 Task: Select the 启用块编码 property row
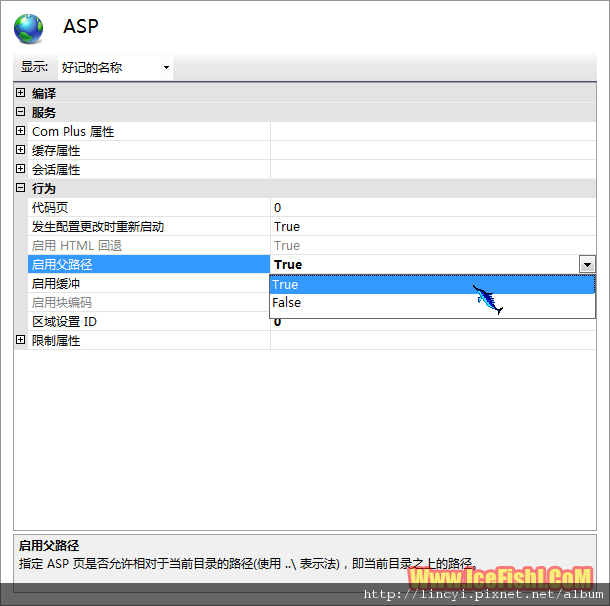tap(149, 303)
